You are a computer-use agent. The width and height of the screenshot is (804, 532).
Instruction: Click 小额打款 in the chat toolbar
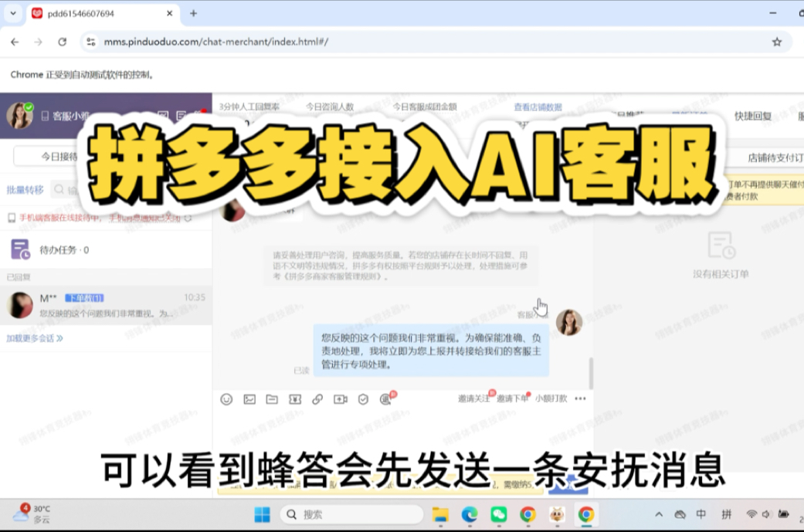click(x=551, y=398)
